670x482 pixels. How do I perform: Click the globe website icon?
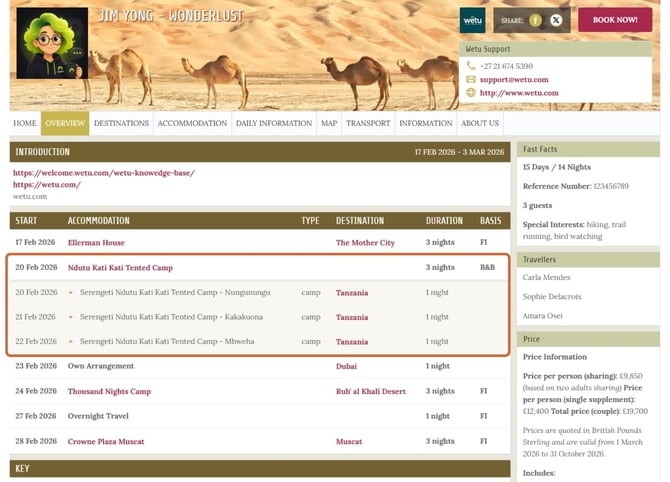470,92
